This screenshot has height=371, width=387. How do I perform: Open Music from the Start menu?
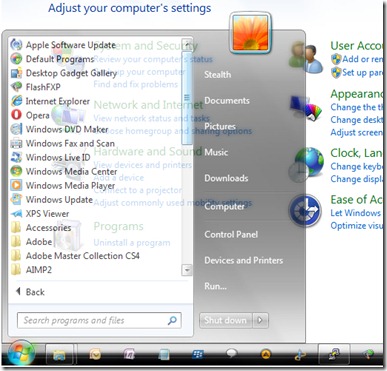click(216, 152)
